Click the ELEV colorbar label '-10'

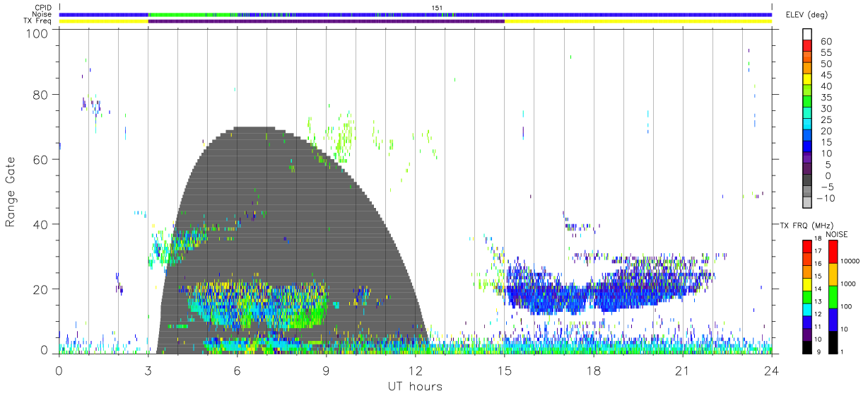(x=825, y=199)
